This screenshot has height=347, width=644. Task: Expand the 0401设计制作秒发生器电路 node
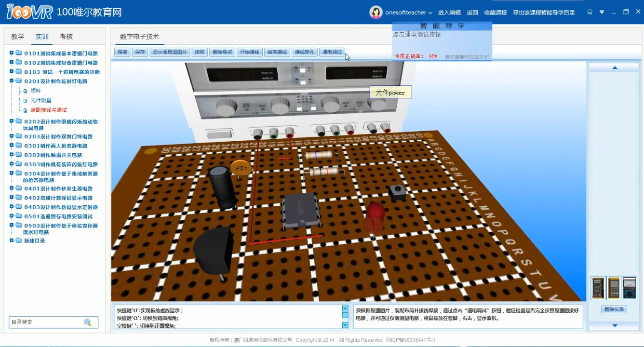pyautogui.click(x=12, y=188)
